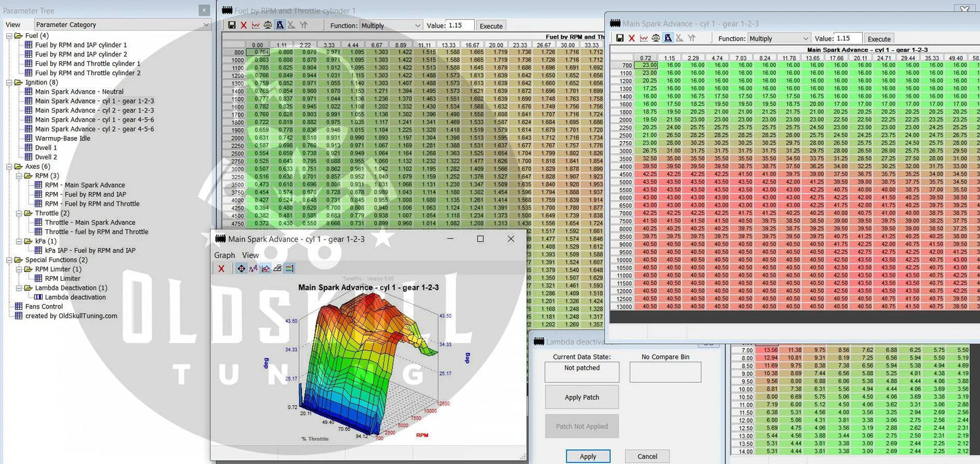
Task: Click Execute in Main Spark Advance table toolbar
Action: click(879, 39)
